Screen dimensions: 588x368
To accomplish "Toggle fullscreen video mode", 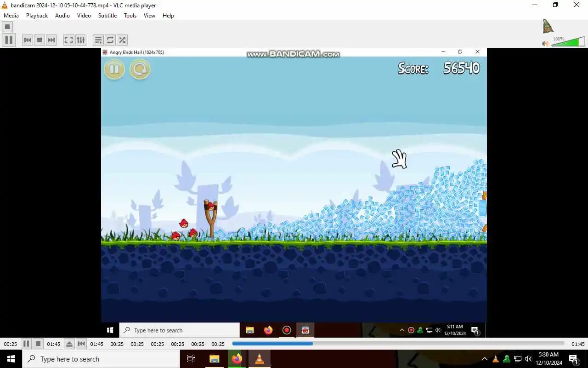I will point(68,40).
